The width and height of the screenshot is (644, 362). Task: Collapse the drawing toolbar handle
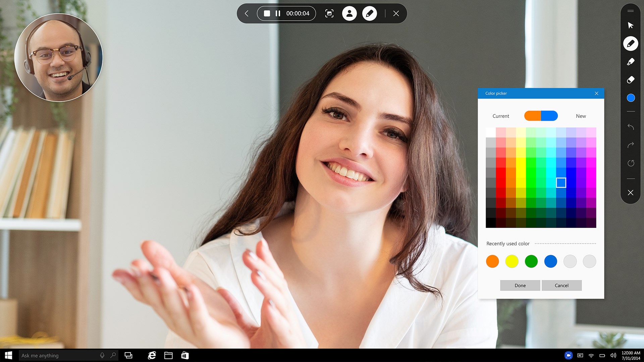(x=631, y=11)
